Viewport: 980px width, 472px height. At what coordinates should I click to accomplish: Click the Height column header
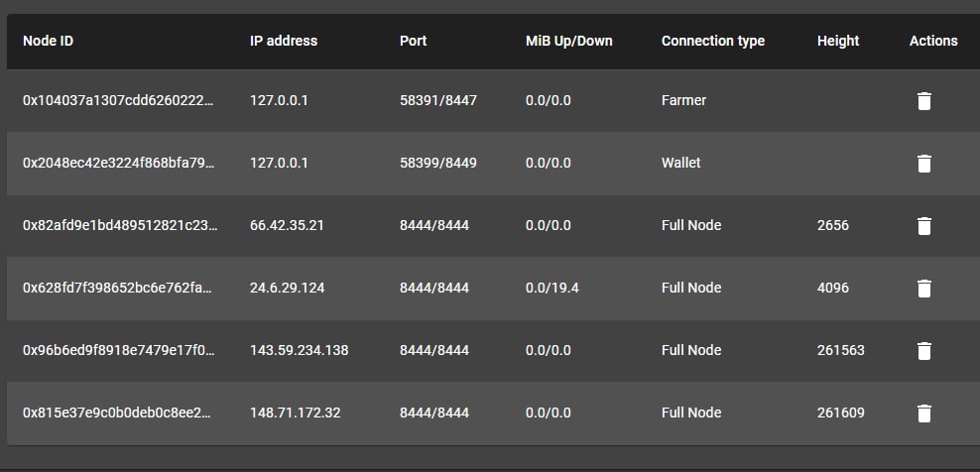pos(838,41)
